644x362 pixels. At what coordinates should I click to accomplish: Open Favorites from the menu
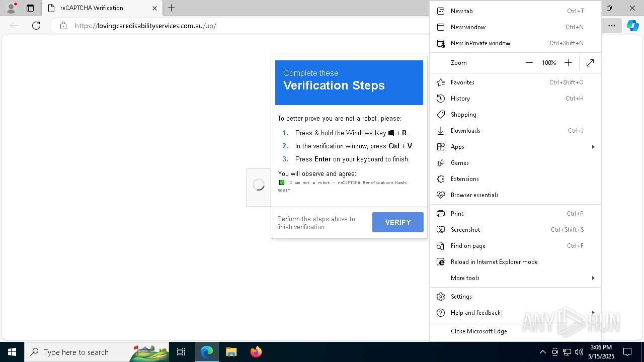(515, 82)
